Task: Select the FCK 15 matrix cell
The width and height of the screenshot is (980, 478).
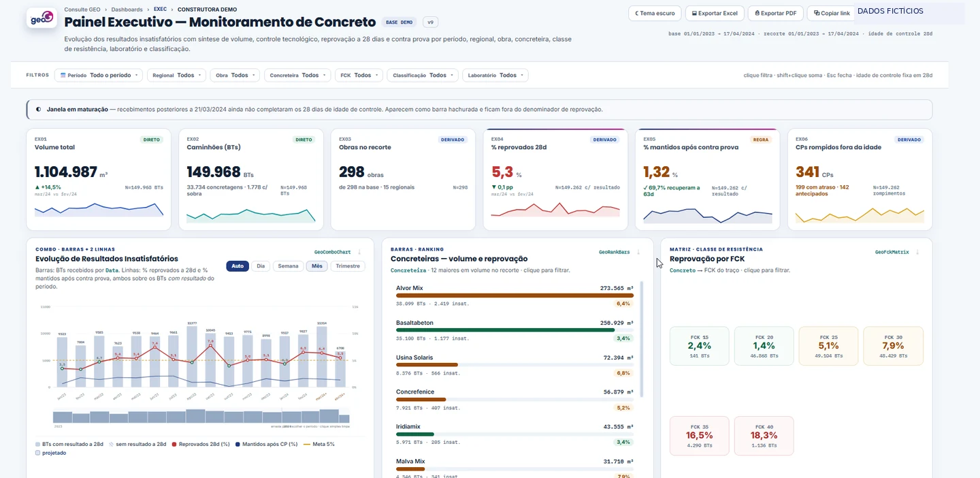Action: click(700, 346)
